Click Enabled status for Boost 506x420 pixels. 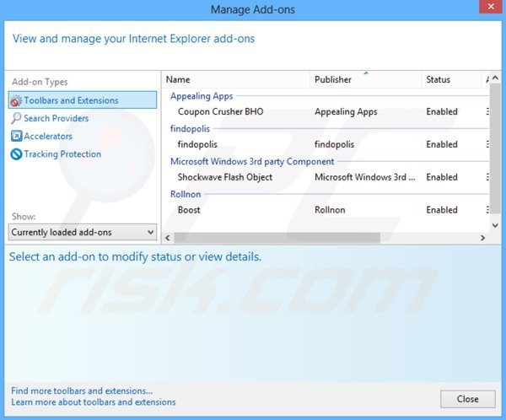point(442,210)
